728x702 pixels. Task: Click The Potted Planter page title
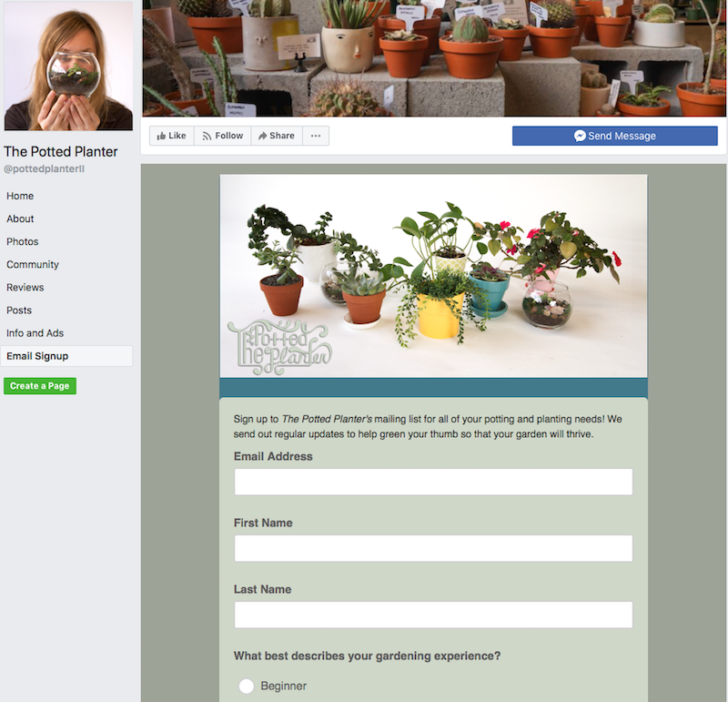click(61, 151)
